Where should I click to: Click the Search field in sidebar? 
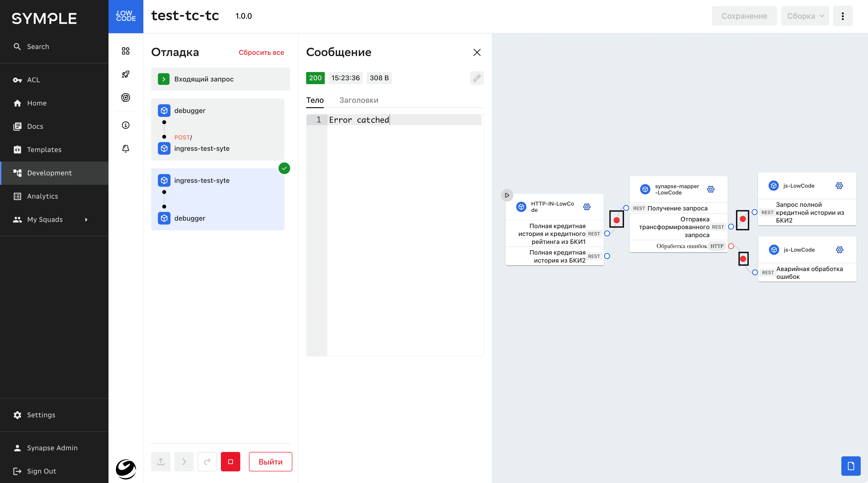tap(38, 47)
